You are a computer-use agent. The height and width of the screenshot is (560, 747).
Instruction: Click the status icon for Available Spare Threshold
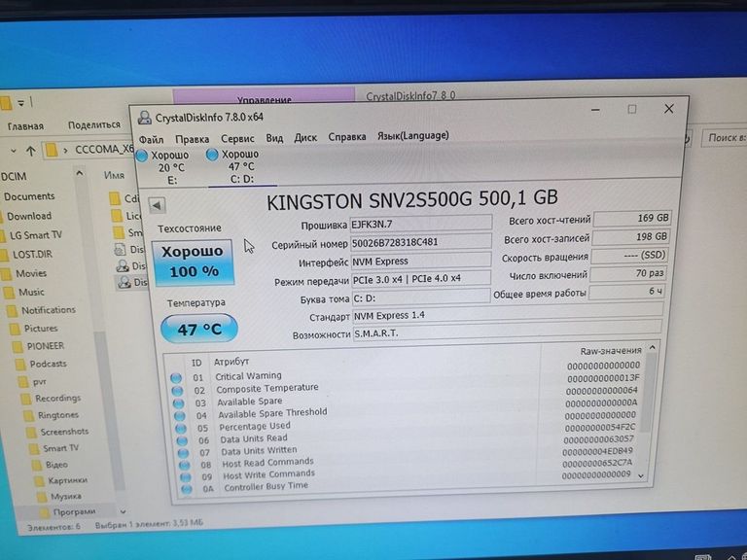point(180,416)
